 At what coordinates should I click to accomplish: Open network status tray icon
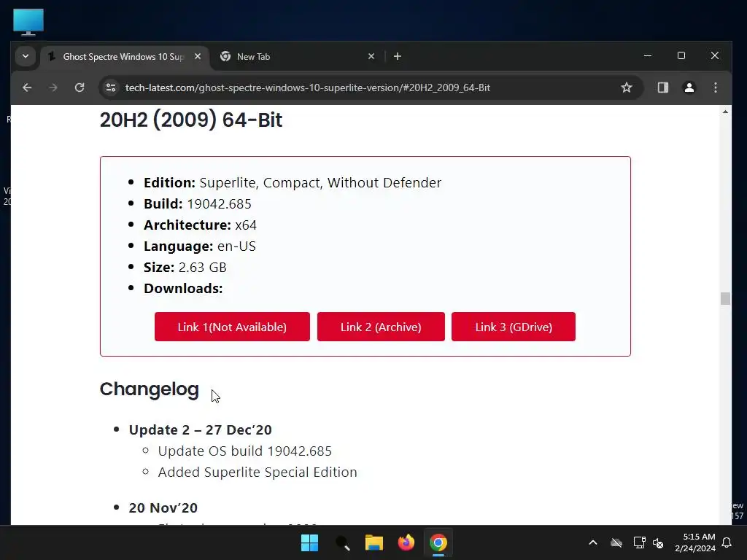coord(639,542)
